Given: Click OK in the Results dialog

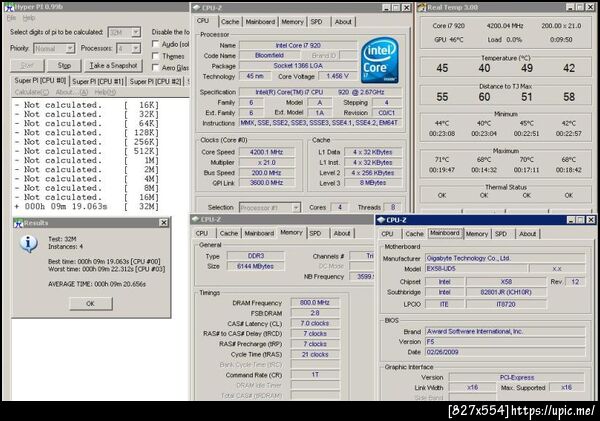Looking at the screenshot, I should tap(91, 304).
